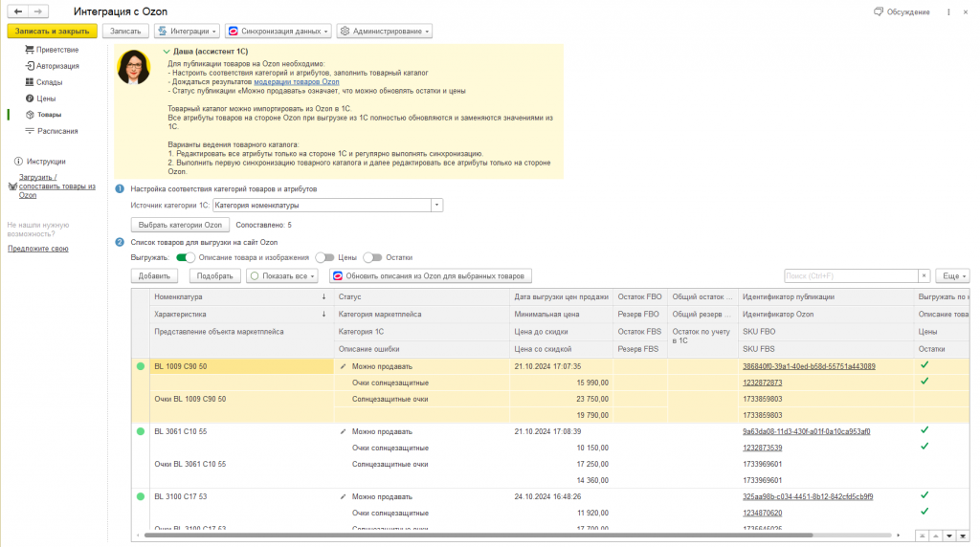Toggle Описание товара и изображения switch

coord(186,257)
